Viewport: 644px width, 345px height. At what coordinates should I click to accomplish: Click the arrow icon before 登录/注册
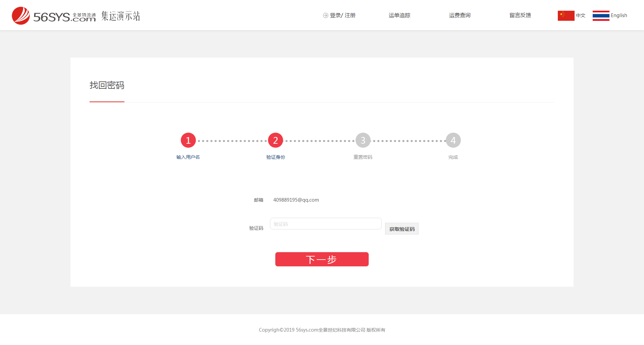pyautogui.click(x=325, y=15)
